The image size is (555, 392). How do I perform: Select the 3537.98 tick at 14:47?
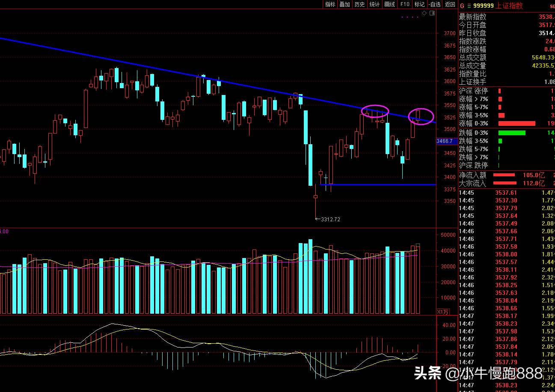506,331
